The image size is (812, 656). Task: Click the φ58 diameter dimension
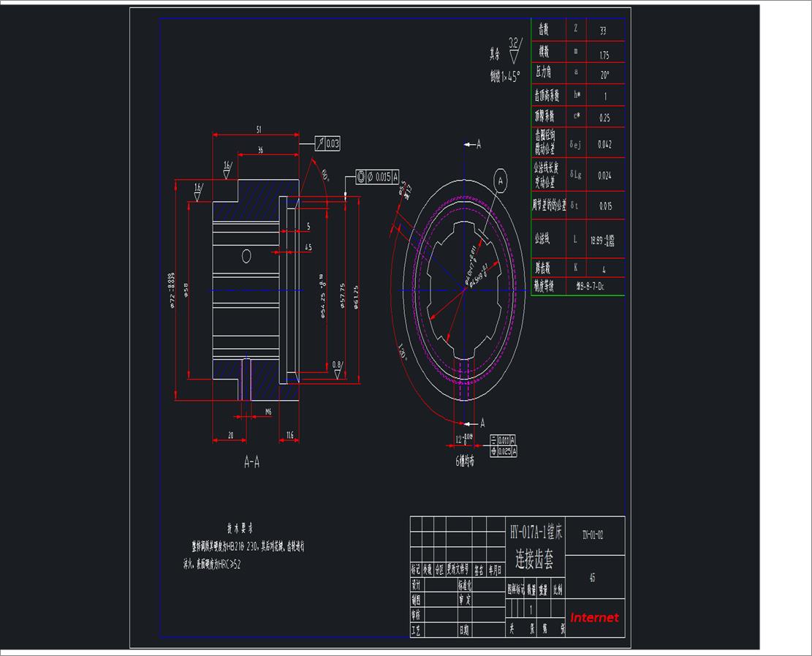(x=186, y=290)
